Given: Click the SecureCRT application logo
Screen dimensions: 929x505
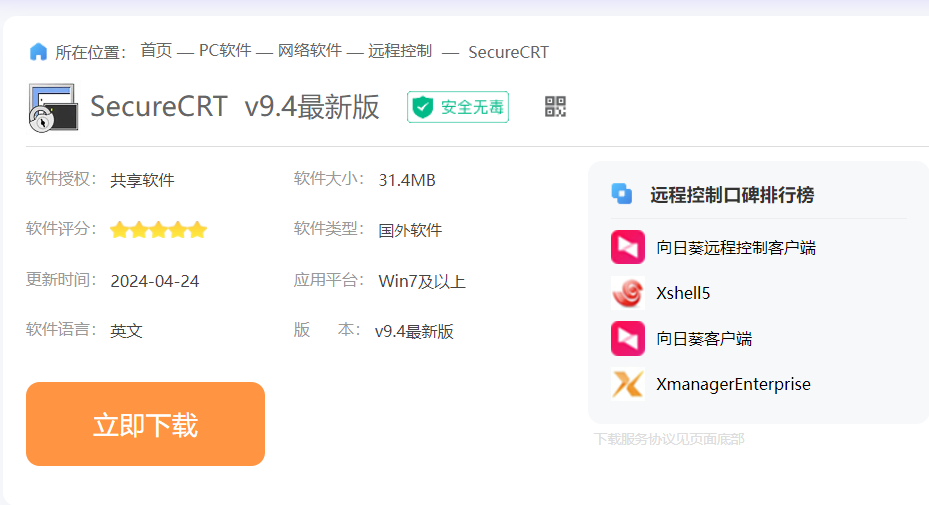Looking at the screenshot, I should [x=53, y=108].
